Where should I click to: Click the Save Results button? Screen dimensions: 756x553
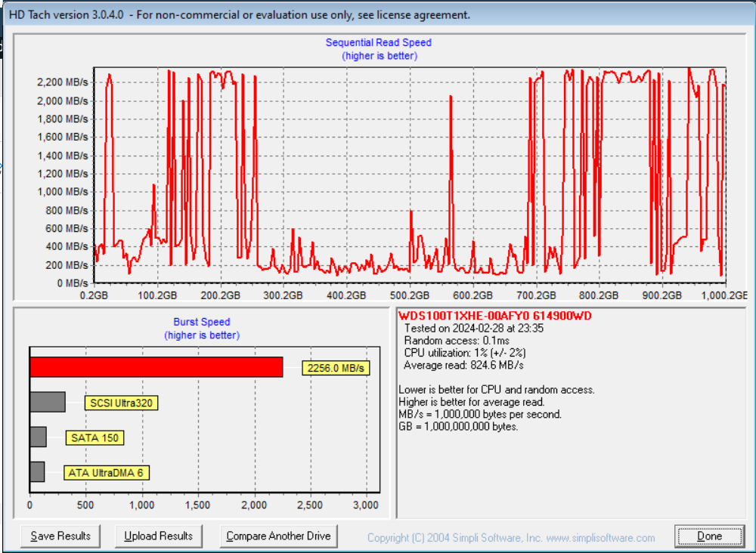click(x=60, y=536)
